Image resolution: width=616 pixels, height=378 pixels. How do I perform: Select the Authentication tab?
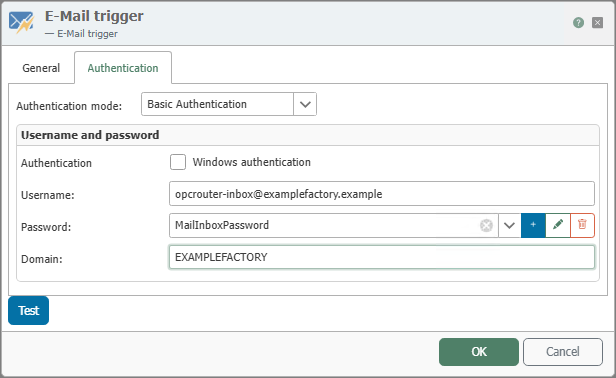[123, 68]
